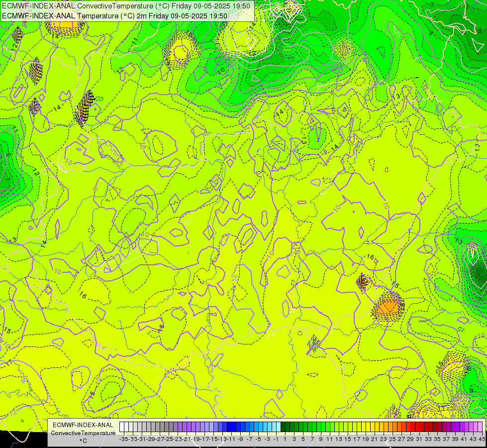Click the legend scale value 25
The height and width of the screenshot is (448, 487).
pyautogui.click(x=392, y=439)
